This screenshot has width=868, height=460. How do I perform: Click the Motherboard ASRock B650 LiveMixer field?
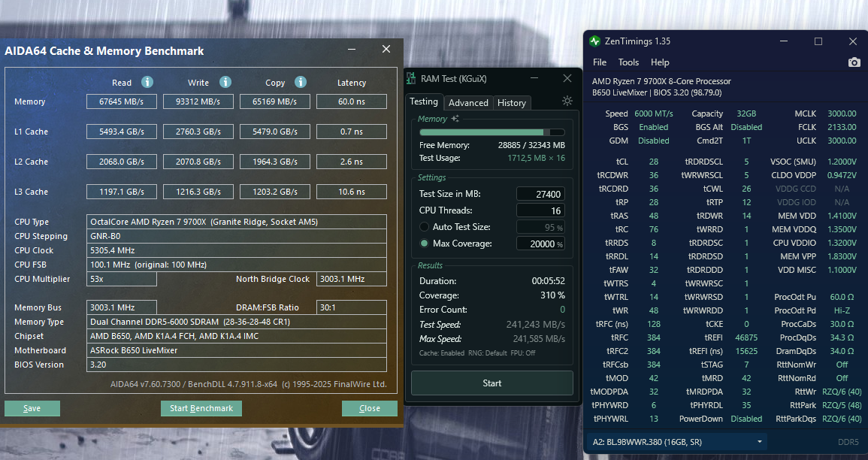237,350
